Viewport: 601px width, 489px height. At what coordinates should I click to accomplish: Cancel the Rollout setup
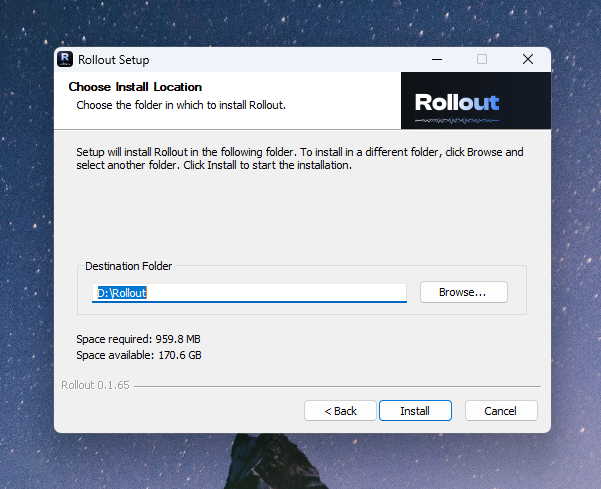click(501, 411)
